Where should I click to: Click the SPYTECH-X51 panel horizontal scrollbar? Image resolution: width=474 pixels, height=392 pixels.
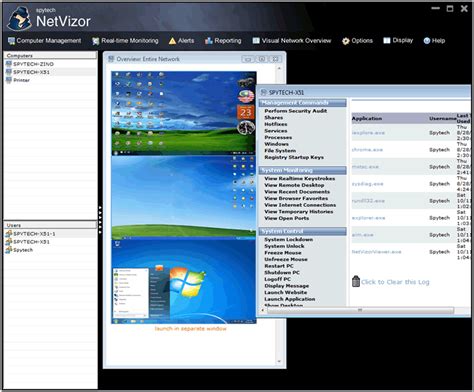pos(360,310)
